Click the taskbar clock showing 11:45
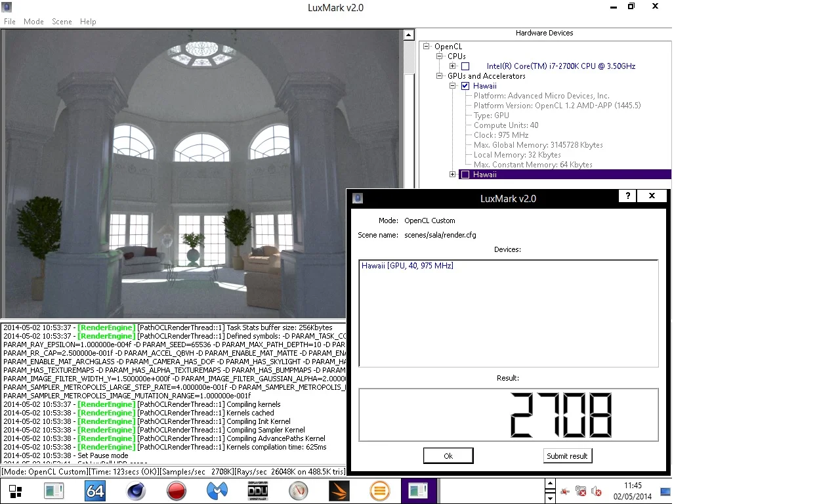This screenshot has height=504, width=840. (633, 491)
